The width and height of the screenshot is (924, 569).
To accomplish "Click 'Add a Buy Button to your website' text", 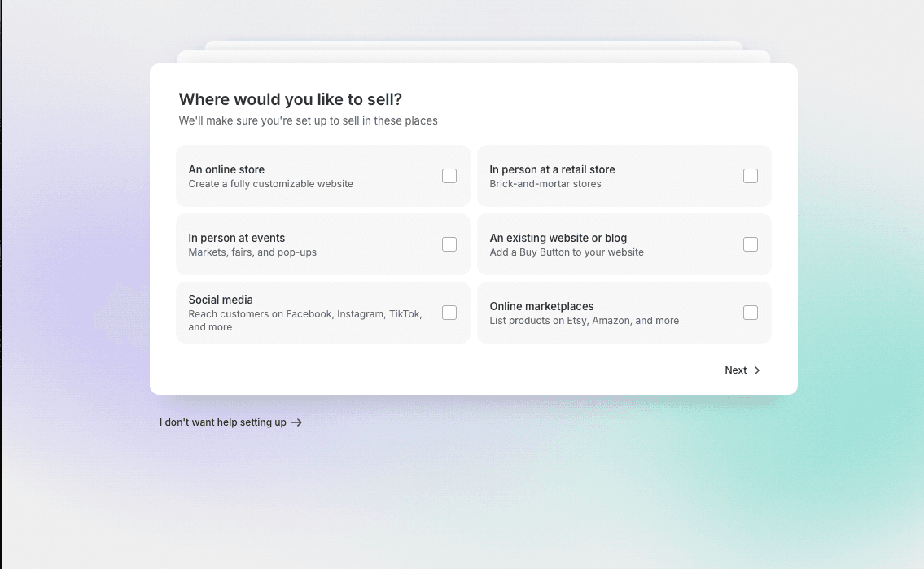I will pos(567,252).
